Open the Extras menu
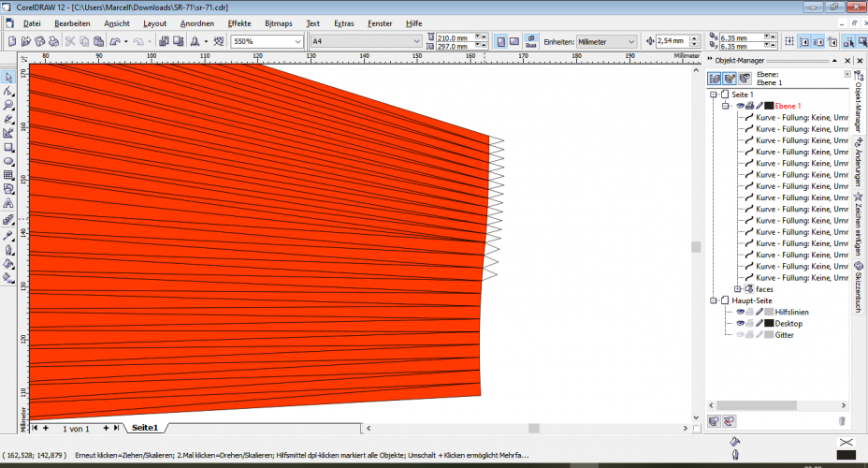Image resolution: width=868 pixels, height=468 pixels. (x=344, y=23)
